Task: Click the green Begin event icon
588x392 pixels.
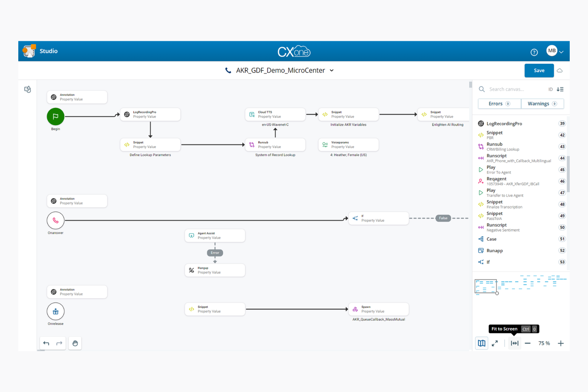Action: tap(56, 116)
